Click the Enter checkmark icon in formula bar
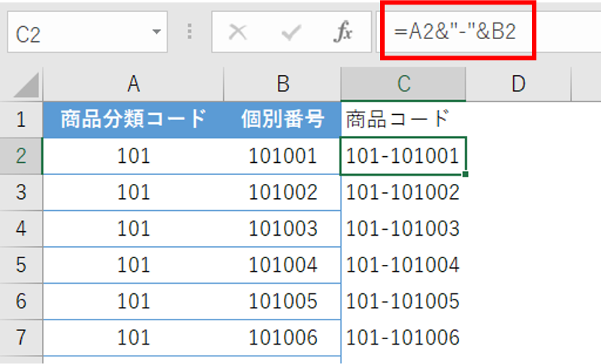Image resolution: width=601 pixels, height=364 pixels. click(x=291, y=34)
